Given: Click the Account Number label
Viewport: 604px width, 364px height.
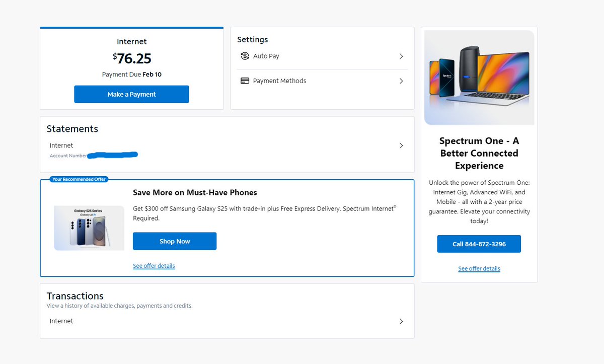Looking at the screenshot, I should 68,156.
